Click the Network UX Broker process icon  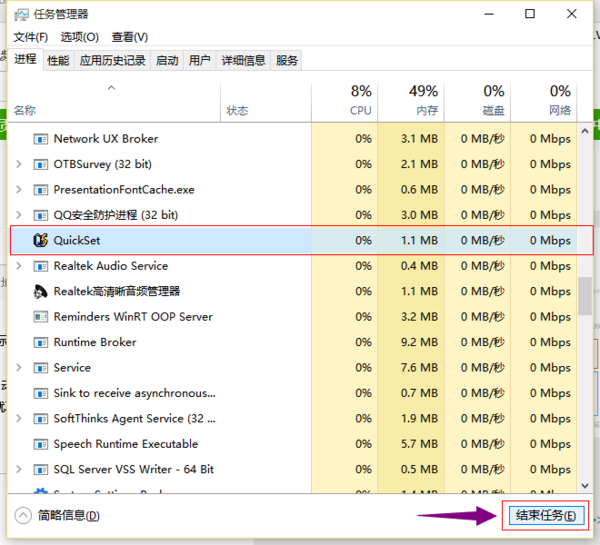(x=41, y=139)
